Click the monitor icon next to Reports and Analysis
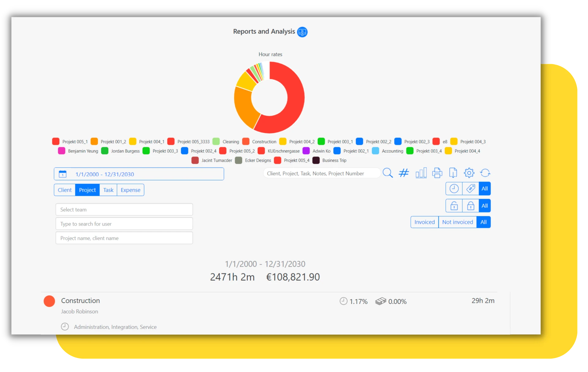The image size is (588, 372). [302, 32]
